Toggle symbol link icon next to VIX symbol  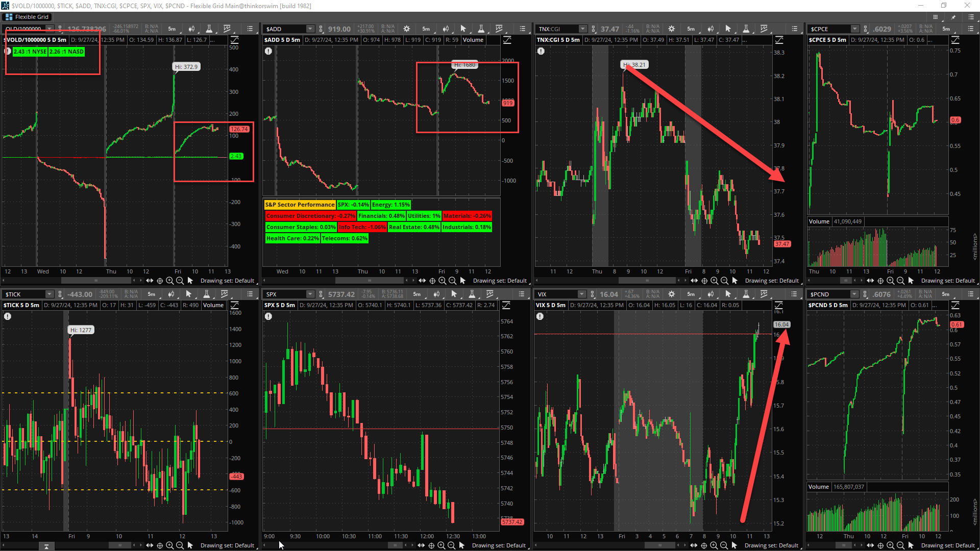[593, 294]
